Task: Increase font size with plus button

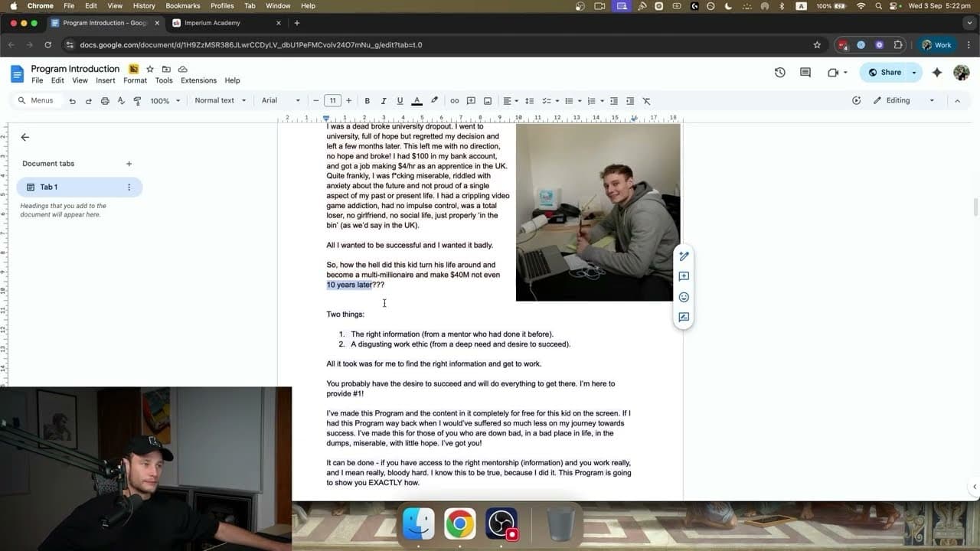Action: pyautogui.click(x=349, y=101)
